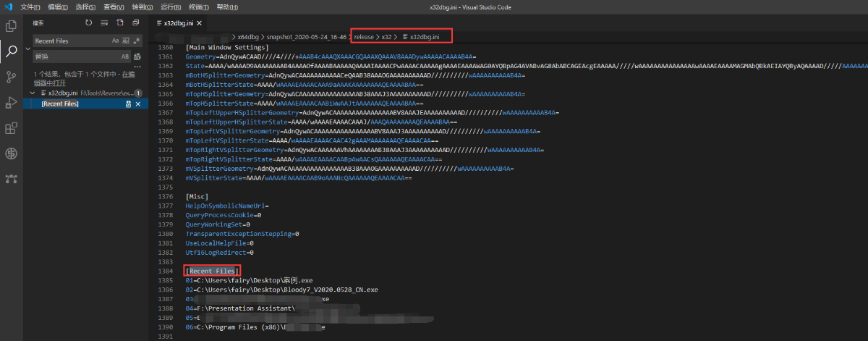The image size is (868, 341).
Task: Open the Extensions view
Action: tap(11, 128)
